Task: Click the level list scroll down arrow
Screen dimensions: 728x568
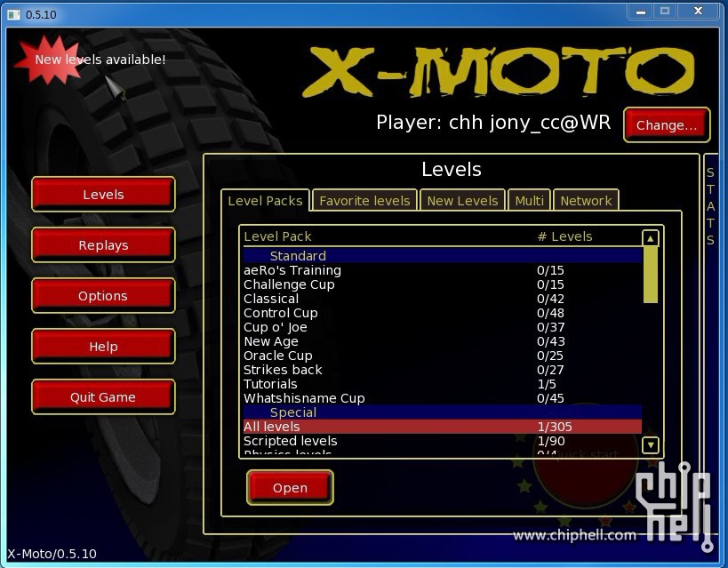Action: 651,445
